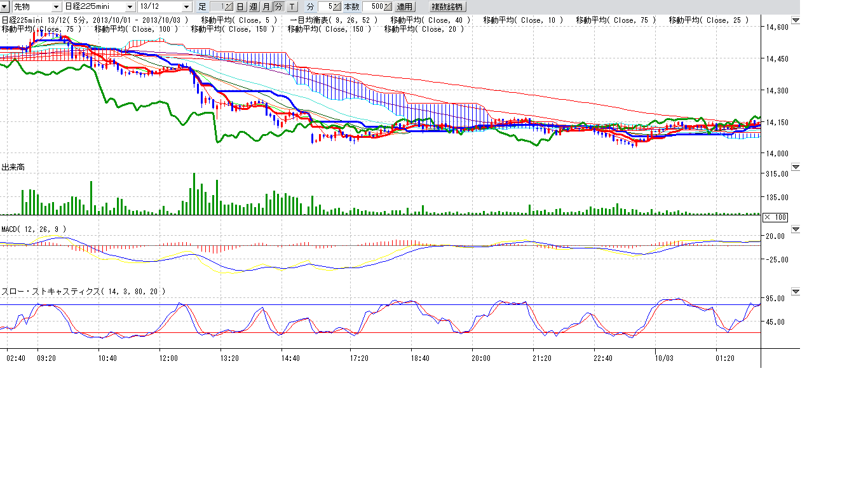The width and height of the screenshot is (868, 488).
Task: Click the 複数銘柄 multiple symbols button
Action: click(x=448, y=6)
